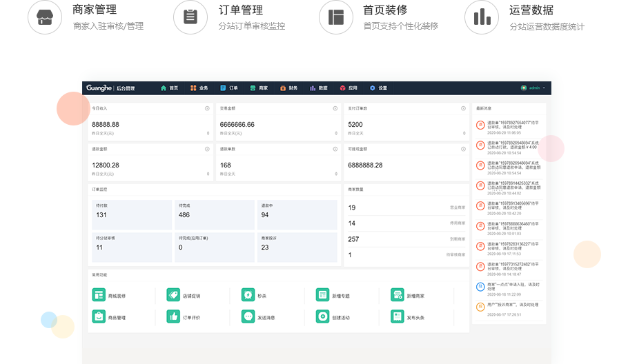Open the 店铺促销 tag icon
This screenshot has width=628, height=364.
(x=173, y=295)
